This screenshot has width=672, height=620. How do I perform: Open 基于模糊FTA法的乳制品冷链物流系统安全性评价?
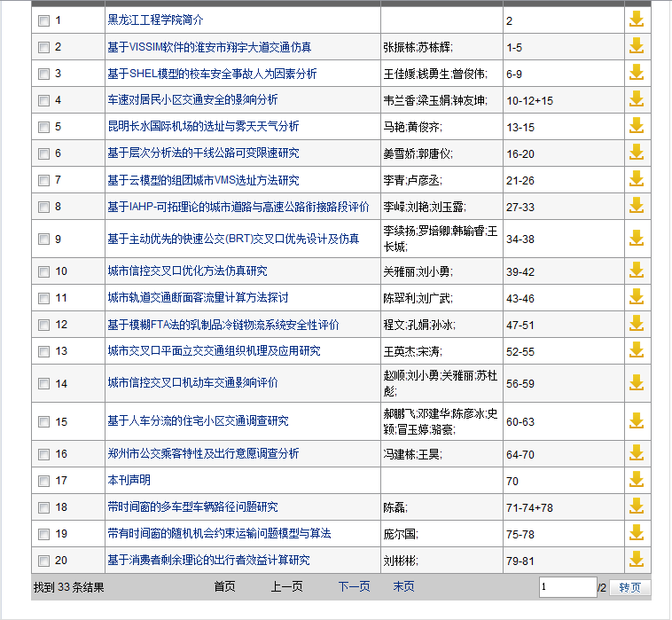[223, 325]
